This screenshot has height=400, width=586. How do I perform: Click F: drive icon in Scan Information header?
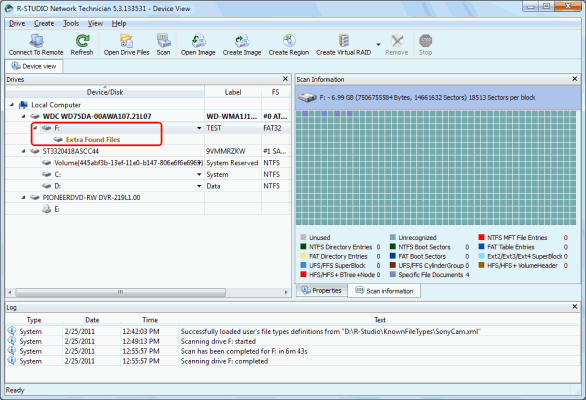(x=308, y=98)
